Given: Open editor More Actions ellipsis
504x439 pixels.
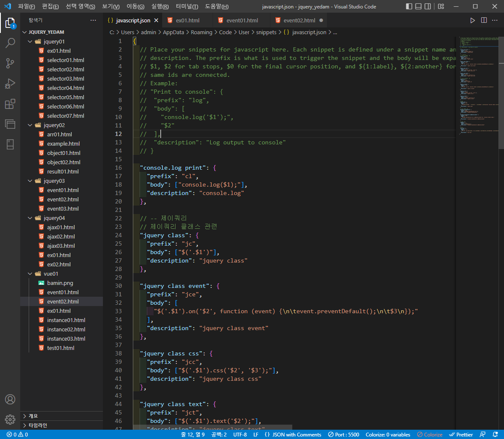Looking at the screenshot, I should pos(495,20).
